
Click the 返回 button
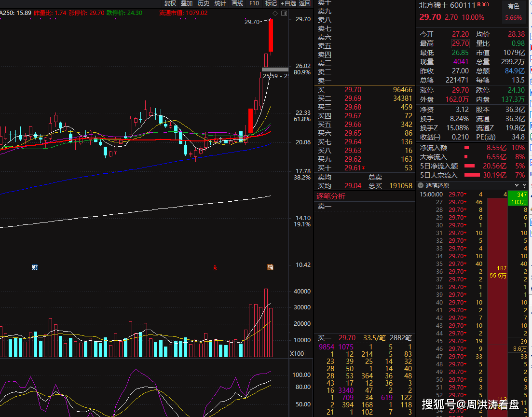tap(305, 3)
